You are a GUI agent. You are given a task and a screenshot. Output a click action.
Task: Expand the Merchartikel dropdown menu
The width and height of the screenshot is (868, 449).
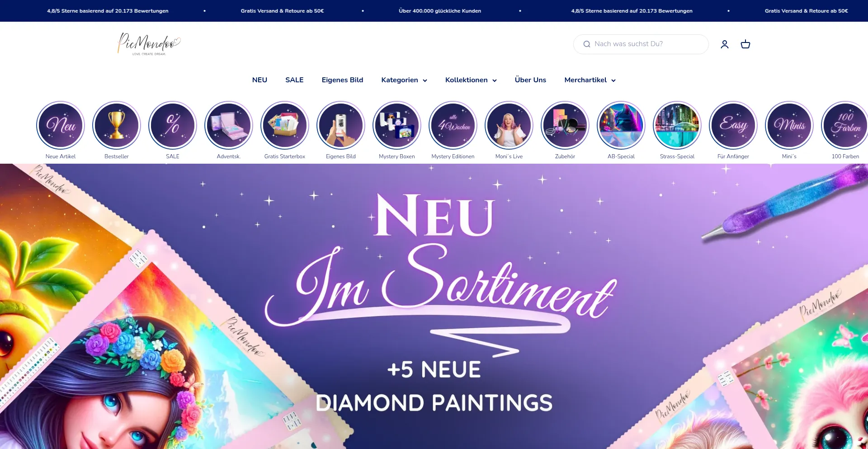590,80
